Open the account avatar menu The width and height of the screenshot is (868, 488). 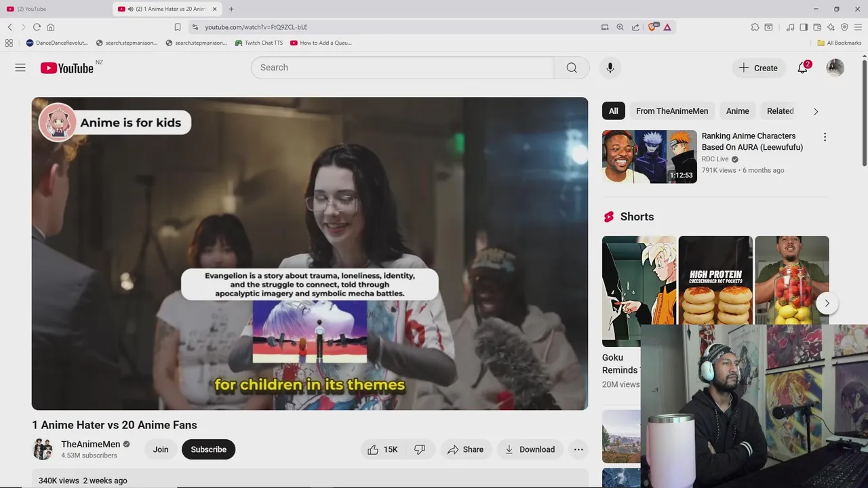[835, 68]
